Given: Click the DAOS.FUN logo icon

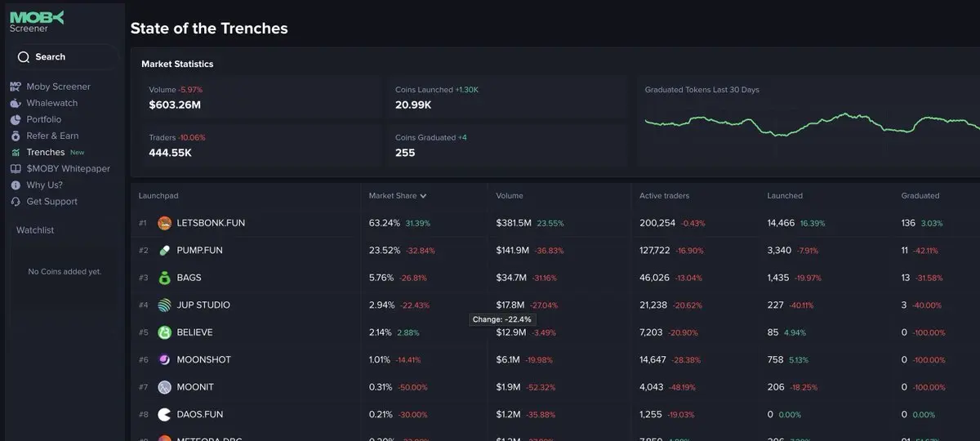Looking at the screenshot, I should [x=164, y=415].
